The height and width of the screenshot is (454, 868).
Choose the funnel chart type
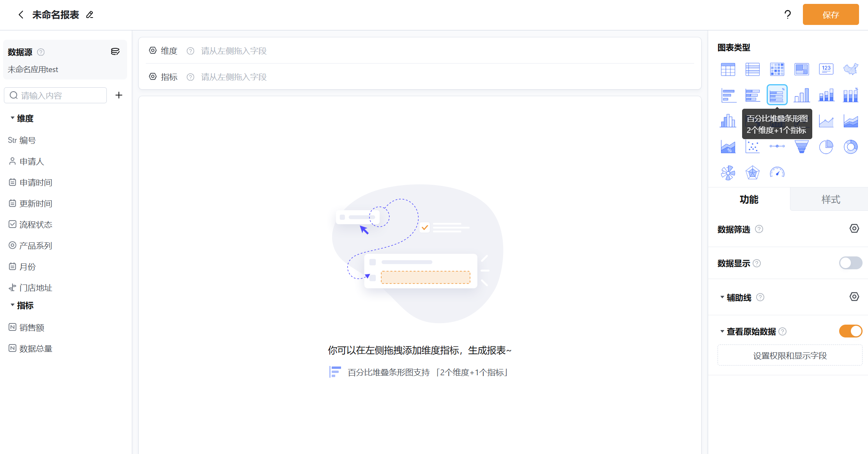(801, 147)
